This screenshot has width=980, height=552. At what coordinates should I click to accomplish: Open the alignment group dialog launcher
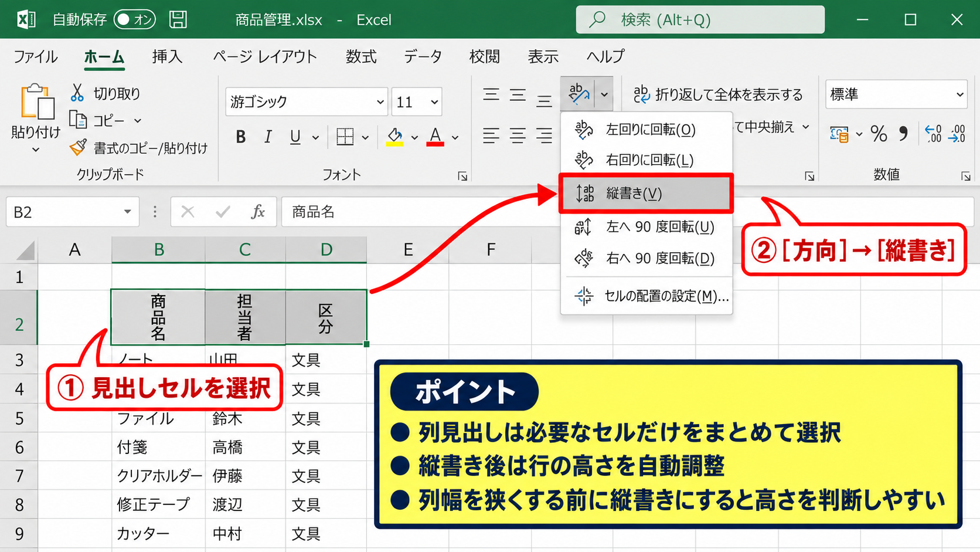[x=809, y=176]
